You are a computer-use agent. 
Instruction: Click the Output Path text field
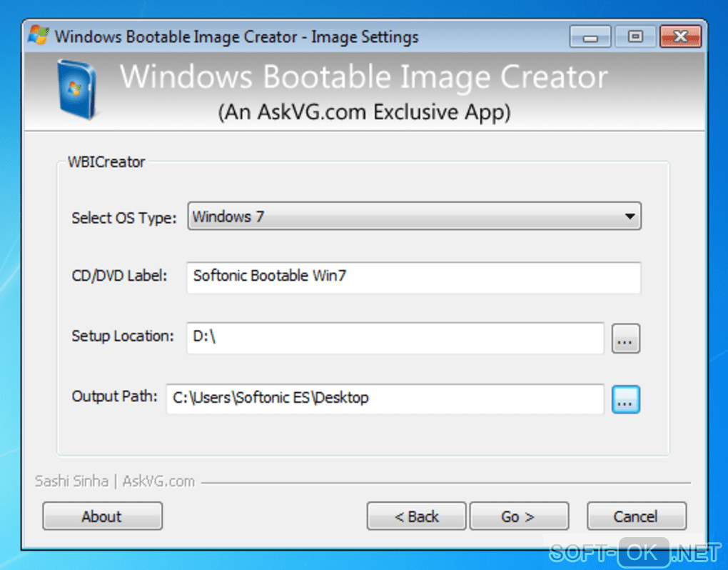tap(385, 399)
